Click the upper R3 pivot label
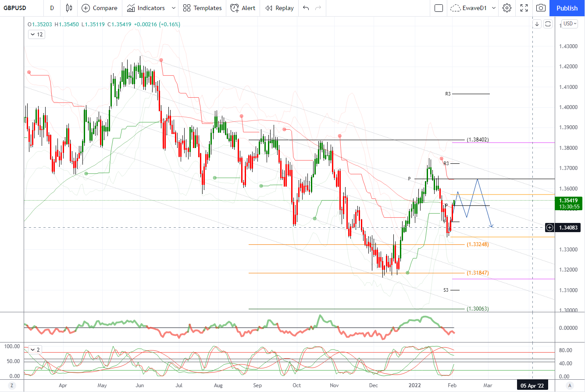 pos(448,94)
